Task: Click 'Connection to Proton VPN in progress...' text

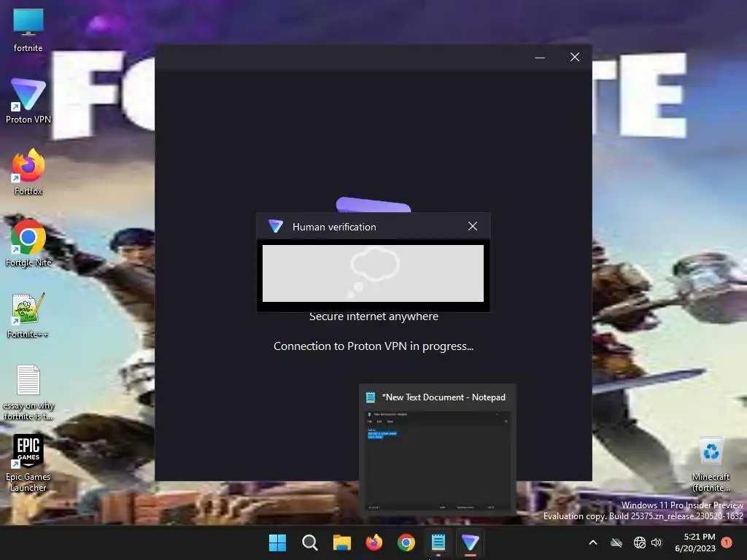Action: point(373,346)
